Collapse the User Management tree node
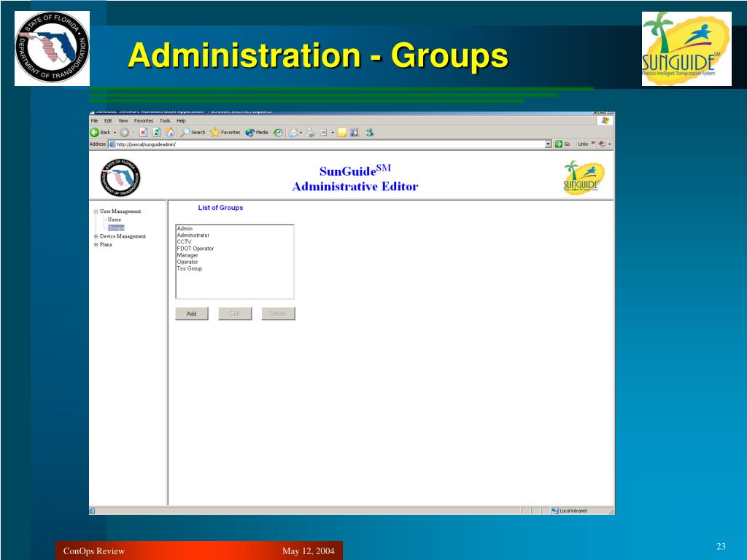 [x=96, y=211]
